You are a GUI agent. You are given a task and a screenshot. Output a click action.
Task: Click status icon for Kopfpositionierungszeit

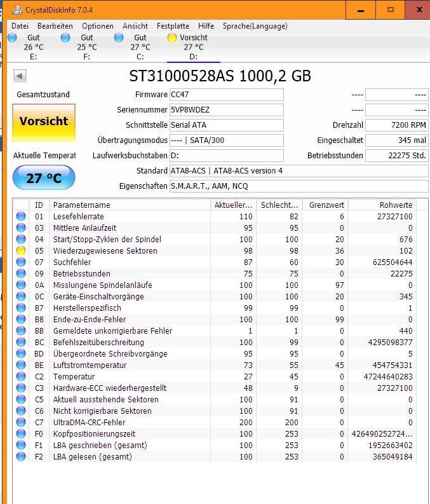point(21,433)
